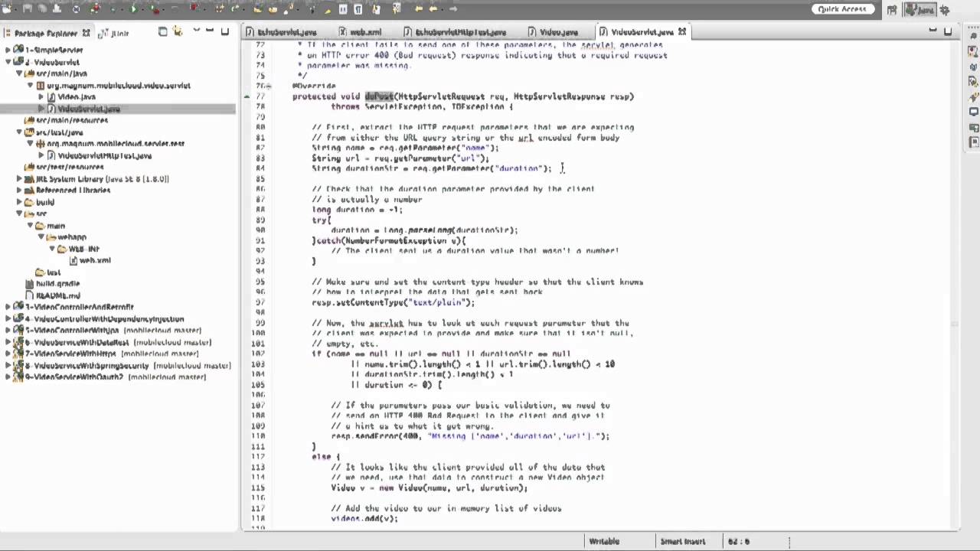Screen dimensions: 980x551
Task: Expand the 1-SimpleServer project
Action: coord(8,50)
